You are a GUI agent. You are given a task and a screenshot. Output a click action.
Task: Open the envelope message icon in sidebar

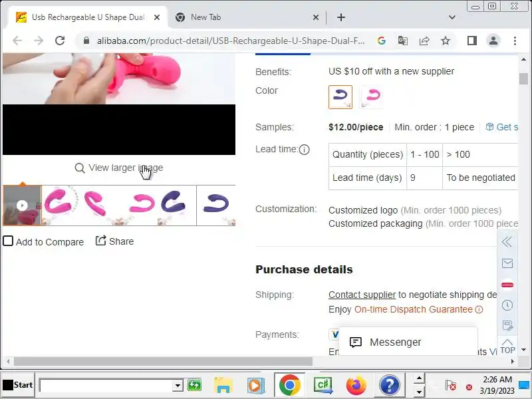tap(507, 263)
